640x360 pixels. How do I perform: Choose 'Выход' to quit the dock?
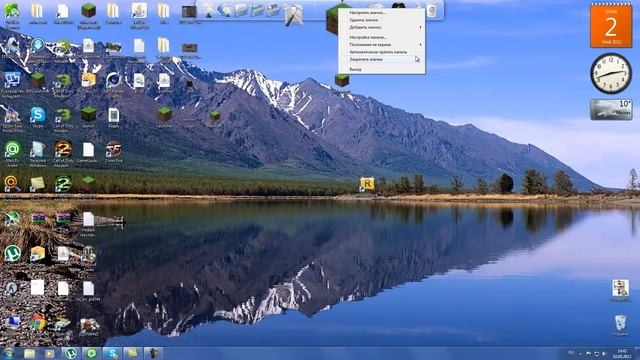coord(382,70)
